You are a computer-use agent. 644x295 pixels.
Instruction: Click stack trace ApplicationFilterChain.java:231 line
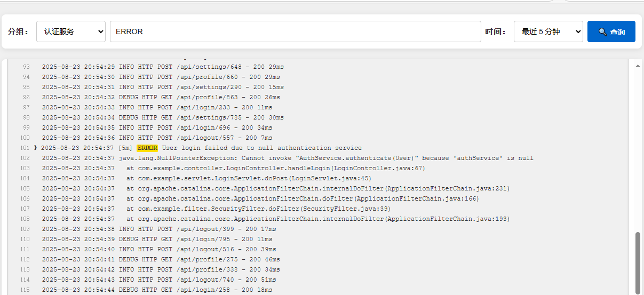pos(276,188)
